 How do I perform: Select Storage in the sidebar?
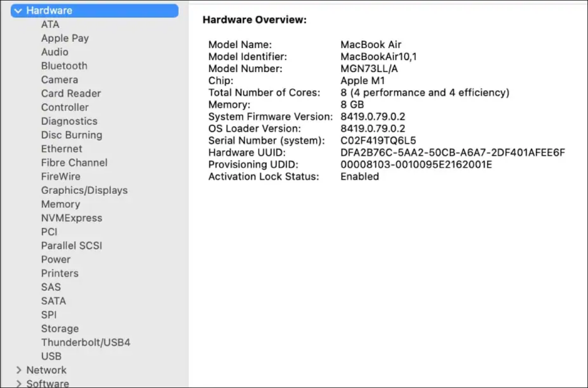[x=60, y=329]
